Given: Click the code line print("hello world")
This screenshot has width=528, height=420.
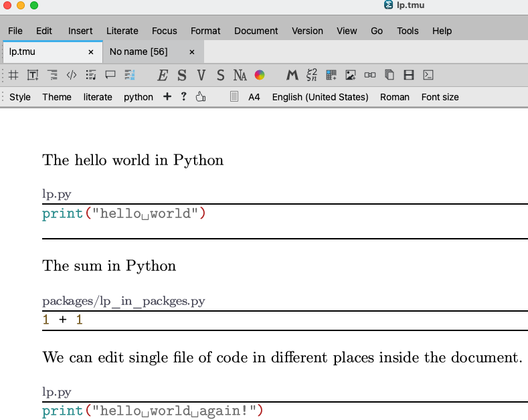Looking at the screenshot, I should coord(124,214).
